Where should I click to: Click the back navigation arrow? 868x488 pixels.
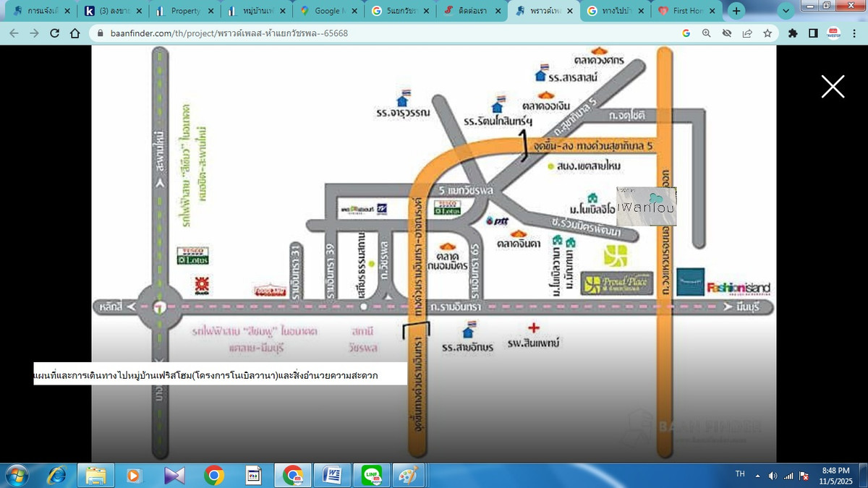click(14, 33)
